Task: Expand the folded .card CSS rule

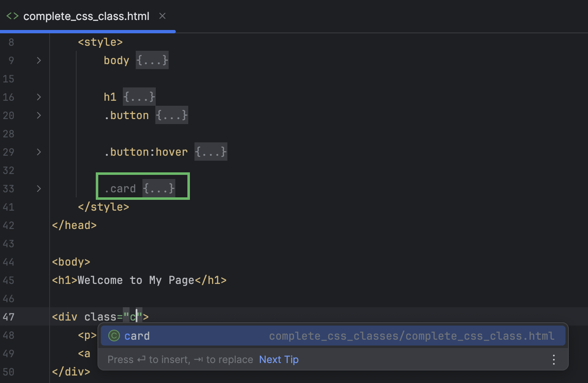Action: click(39, 189)
